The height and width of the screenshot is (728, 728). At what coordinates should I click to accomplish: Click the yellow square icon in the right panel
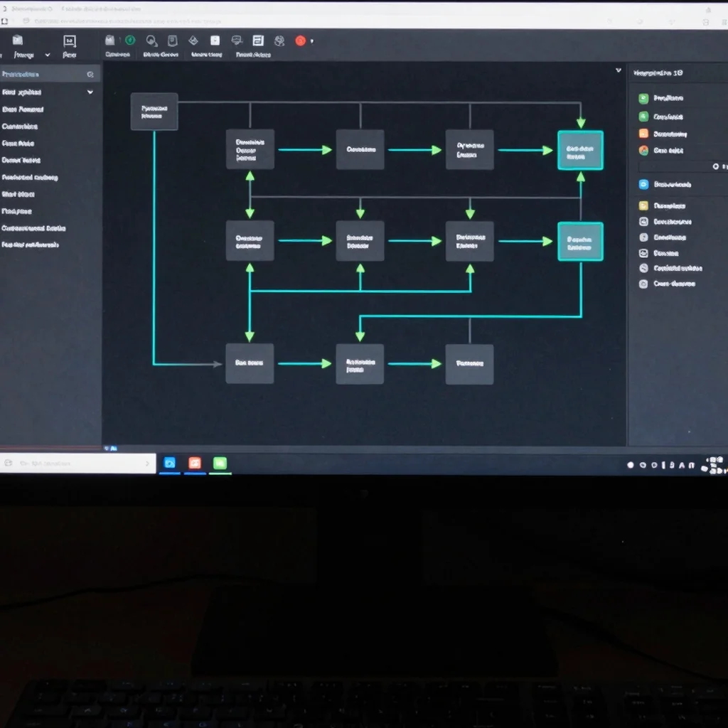coord(643,205)
